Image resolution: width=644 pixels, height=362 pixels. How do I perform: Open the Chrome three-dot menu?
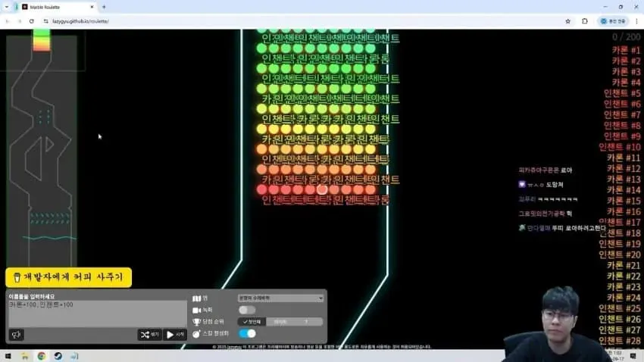(x=637, y=21)
